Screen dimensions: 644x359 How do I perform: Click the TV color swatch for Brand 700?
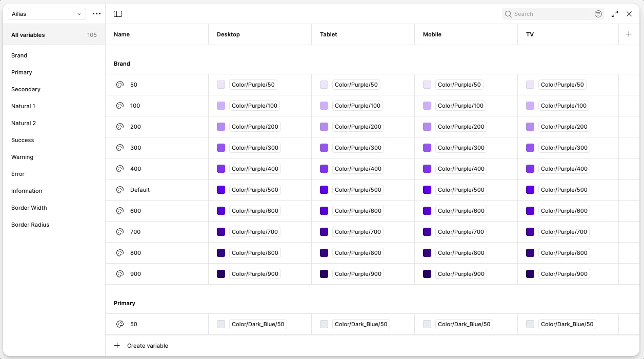[x=530, y=232]
